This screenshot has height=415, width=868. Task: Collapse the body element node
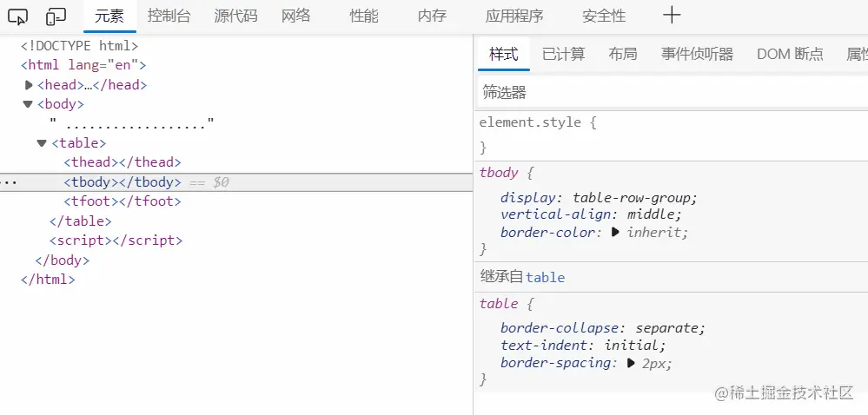[x=28, y=104]
